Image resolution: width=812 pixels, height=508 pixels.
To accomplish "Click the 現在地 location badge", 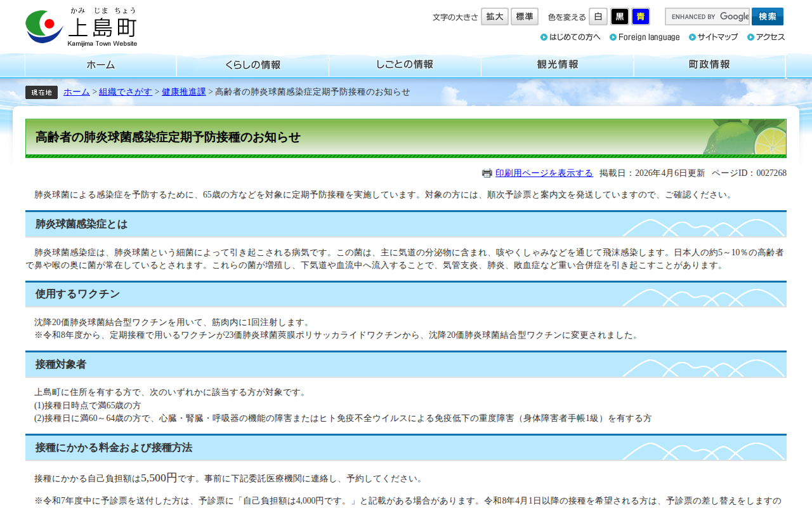I will pos(41,92).
